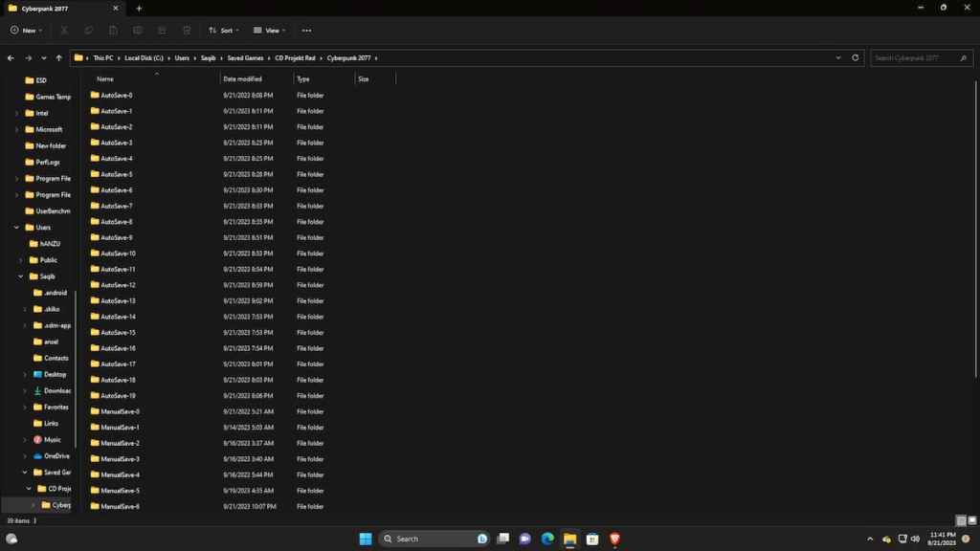Sort by the Type column header
Screen dimensions: 980x551
pos(303,78)
